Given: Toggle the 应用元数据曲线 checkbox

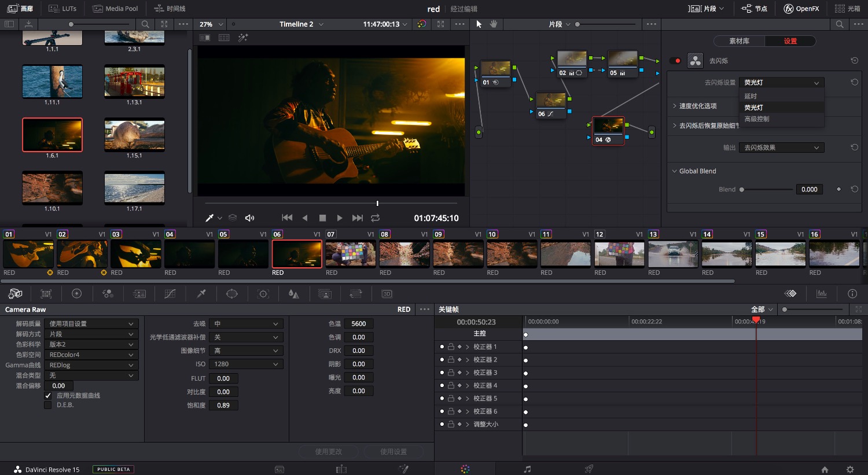Looking at the screenshot, I should tap(48, 396).
